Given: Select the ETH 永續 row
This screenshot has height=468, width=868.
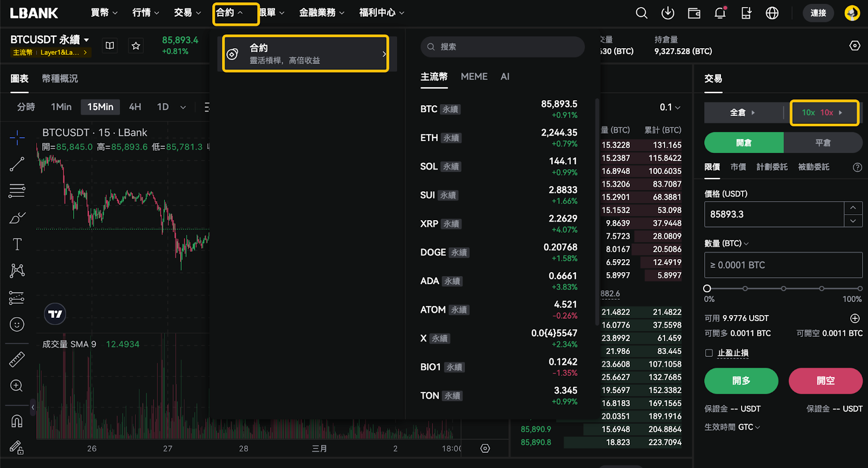Looking at the screenshot, I should point(499,138).
